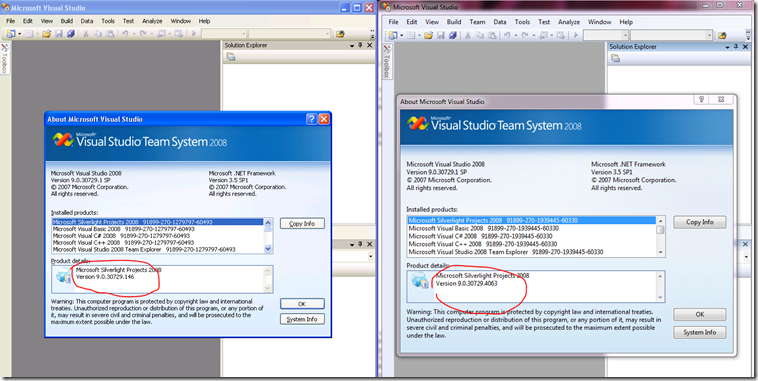Image resolution: width=758 pixels, height=381 pixels.
Task: Click OK in right About dialog
Action: 700,314
